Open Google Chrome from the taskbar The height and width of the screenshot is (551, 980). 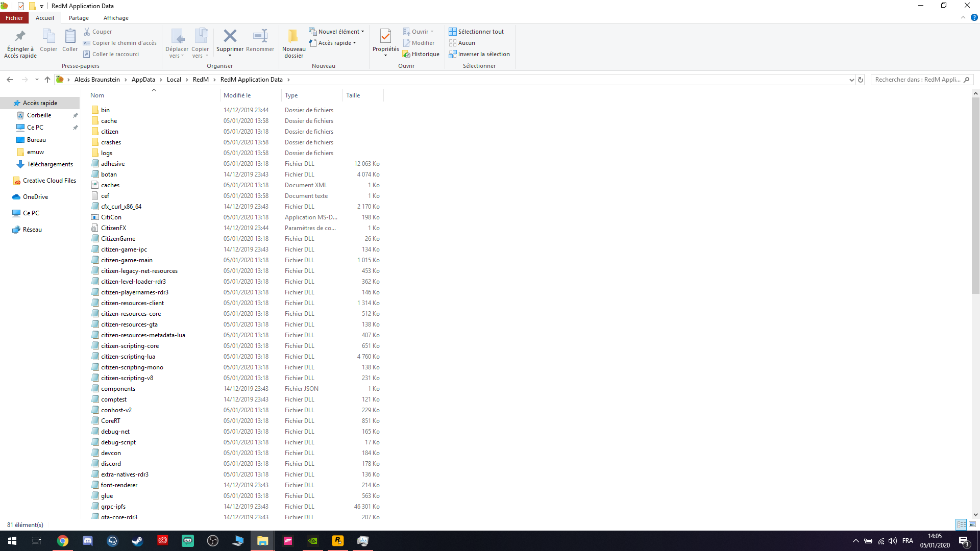pos(63,541)
